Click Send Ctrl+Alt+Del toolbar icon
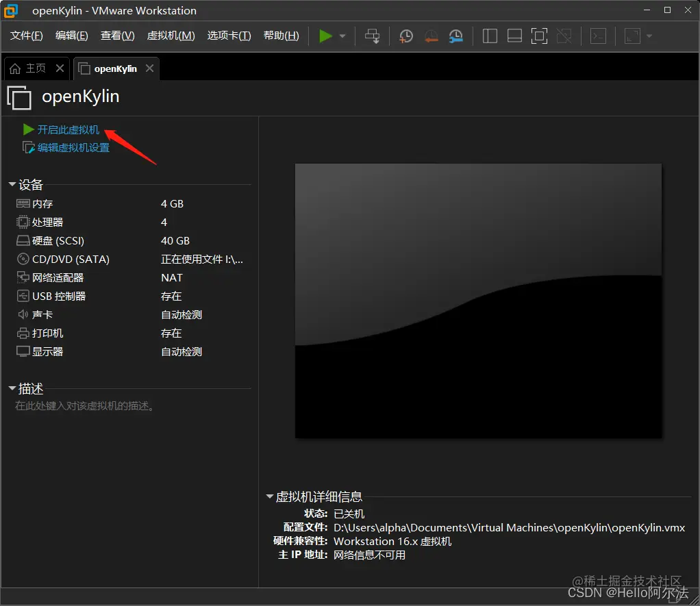The height and width of the screenshot is (606, 700). [x=373, y=36]
